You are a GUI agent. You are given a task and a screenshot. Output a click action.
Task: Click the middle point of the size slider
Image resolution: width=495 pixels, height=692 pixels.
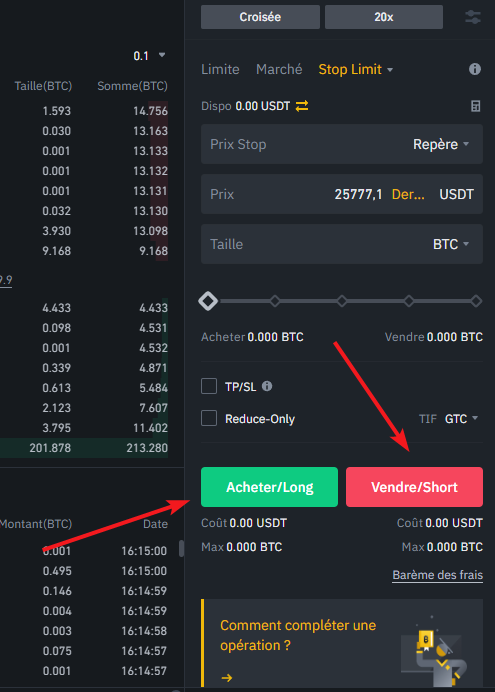click(342, 301)
